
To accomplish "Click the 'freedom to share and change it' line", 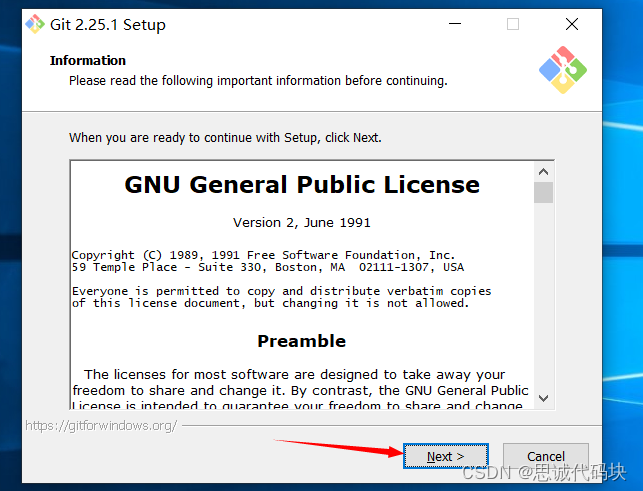I will point(301,391).
